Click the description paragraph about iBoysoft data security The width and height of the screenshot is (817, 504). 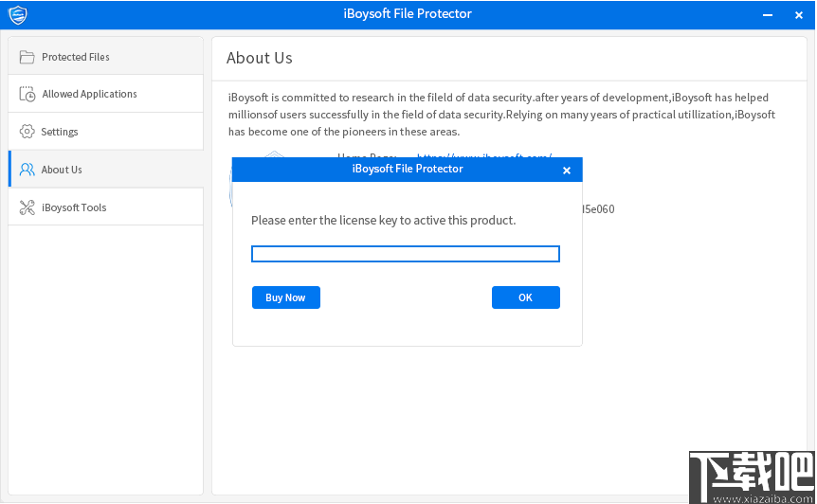[501, 115]
